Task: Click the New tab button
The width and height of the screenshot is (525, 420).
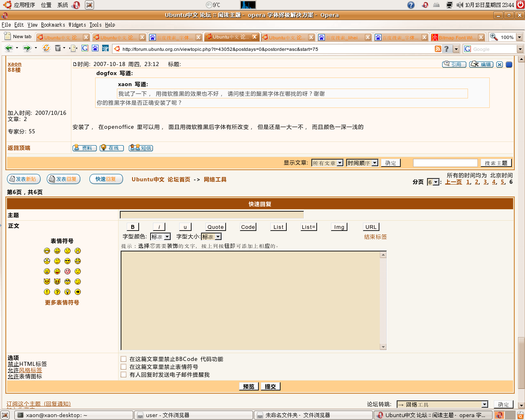Action: tap(18, 37)
